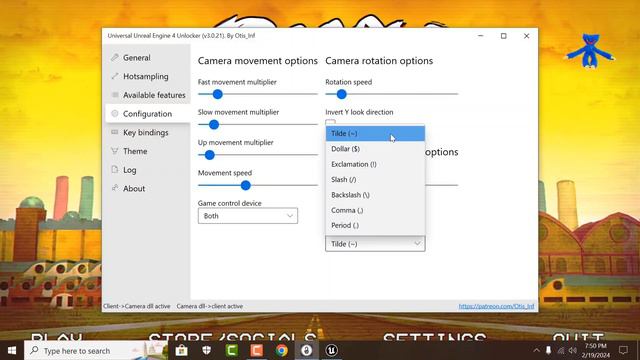Select Dollar ($) option
Viewport: 640px width, 360px height.
[x=375, y=149]
